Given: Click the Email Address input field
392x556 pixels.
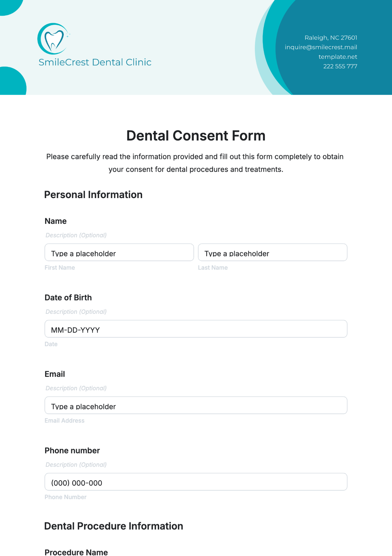Looking at the screenshot, I should click(196, 405).
